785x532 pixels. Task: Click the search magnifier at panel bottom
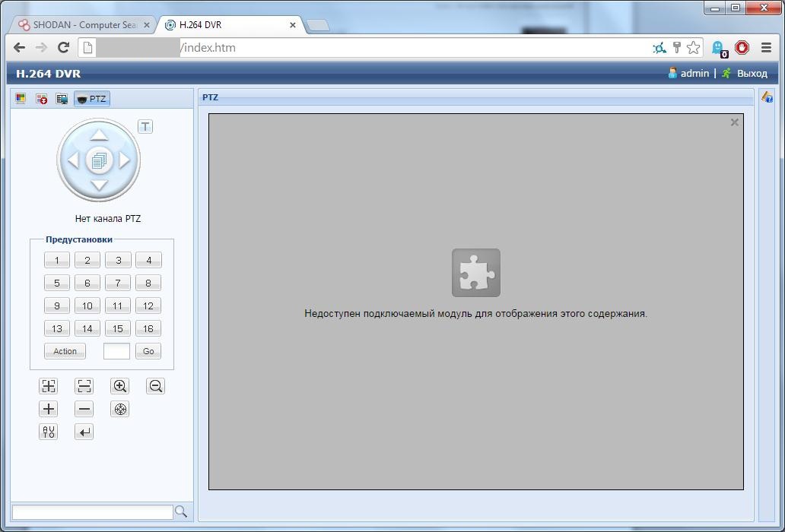[181, 512]
